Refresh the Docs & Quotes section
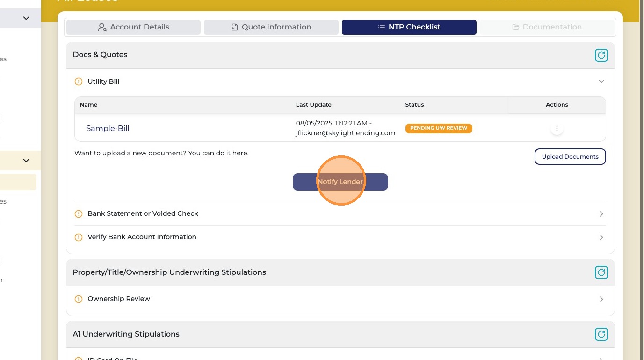This screenshot has width=644, height=360. [601, 55]
